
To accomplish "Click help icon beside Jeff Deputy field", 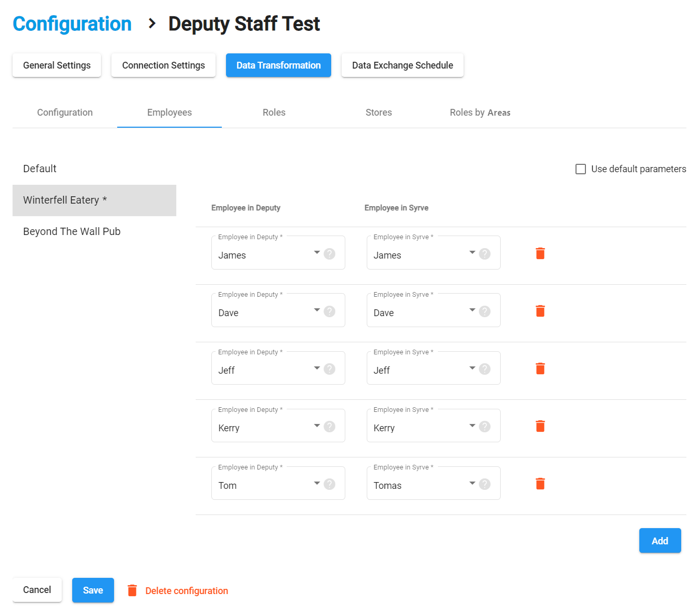I will coord(330,369).
